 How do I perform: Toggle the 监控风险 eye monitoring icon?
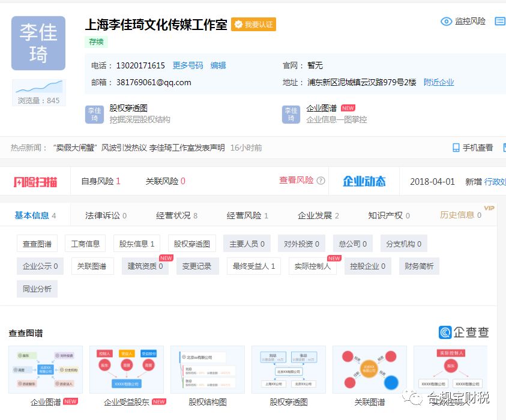click(446, 21)
